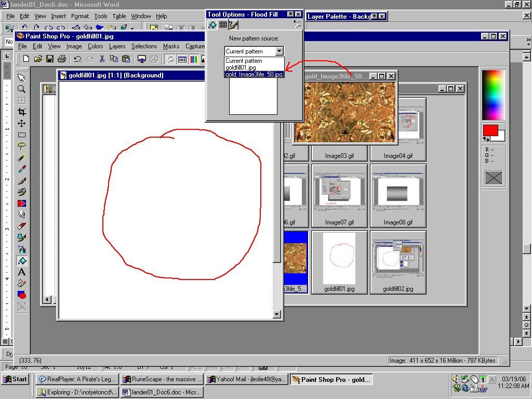Start full screen preview
Screen dimensions: 532x399
[141, 59]
